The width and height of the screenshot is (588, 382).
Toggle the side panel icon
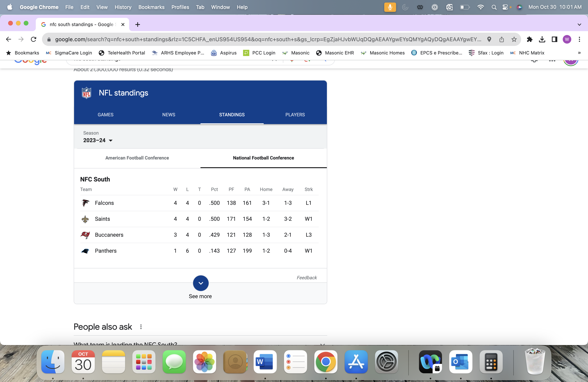tap(554, 39)
